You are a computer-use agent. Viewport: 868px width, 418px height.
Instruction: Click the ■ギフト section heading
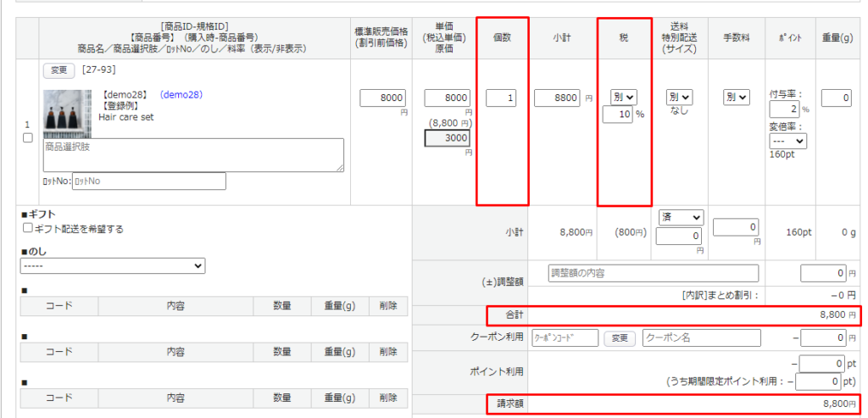pos(37,215)
